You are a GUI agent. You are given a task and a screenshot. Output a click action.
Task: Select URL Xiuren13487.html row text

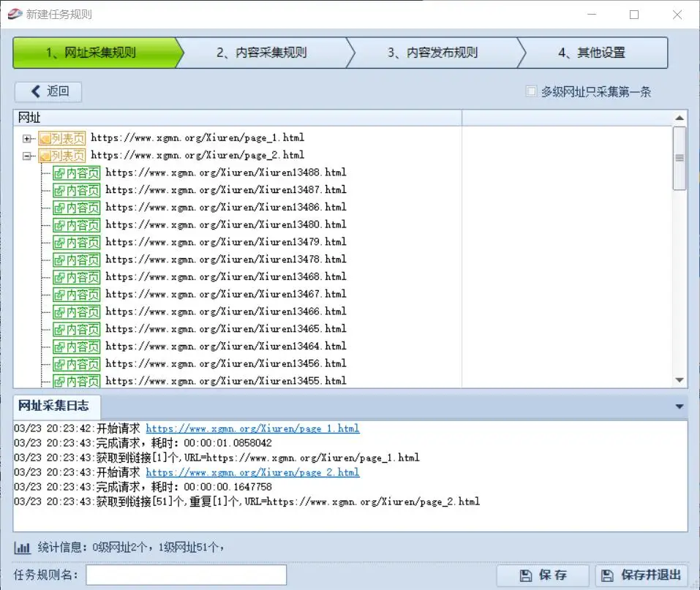click(226, 190)
